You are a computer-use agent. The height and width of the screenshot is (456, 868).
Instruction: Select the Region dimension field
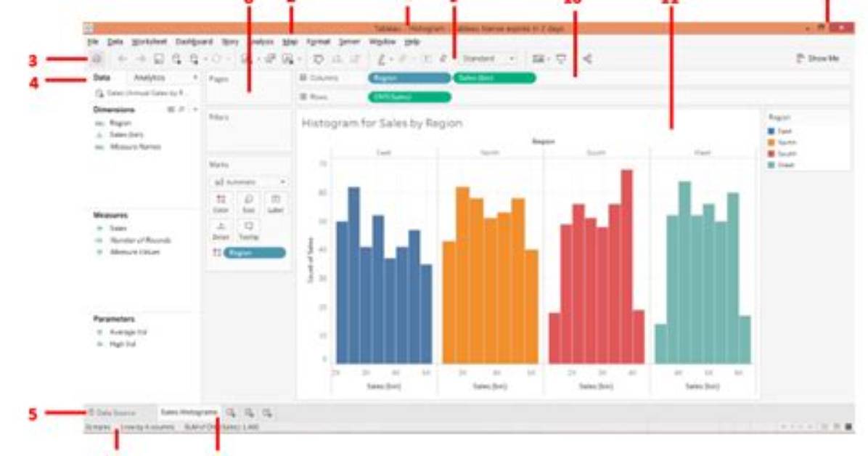click(x=120, y=123)
